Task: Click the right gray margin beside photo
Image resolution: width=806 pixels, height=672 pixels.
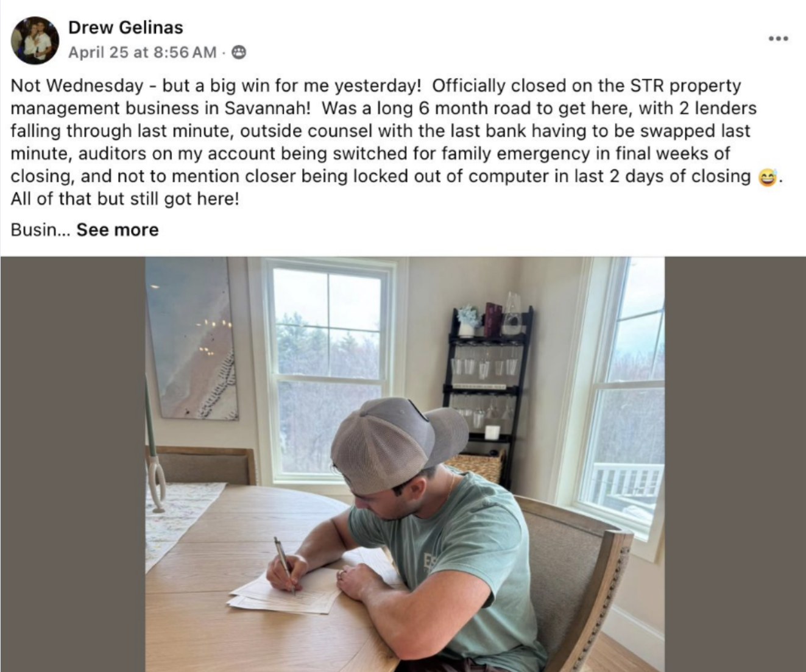Action: tap(735, 463)
